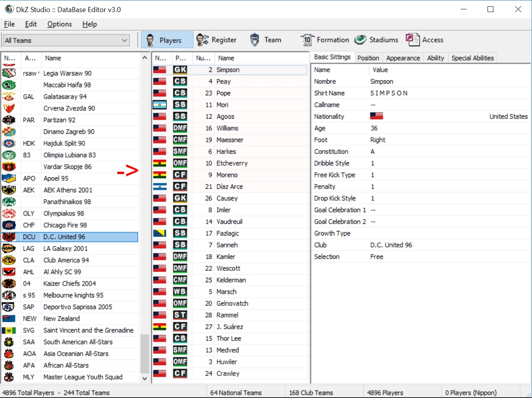Open the File menu
The image size is (532, 398).
(x=9, y=24)
